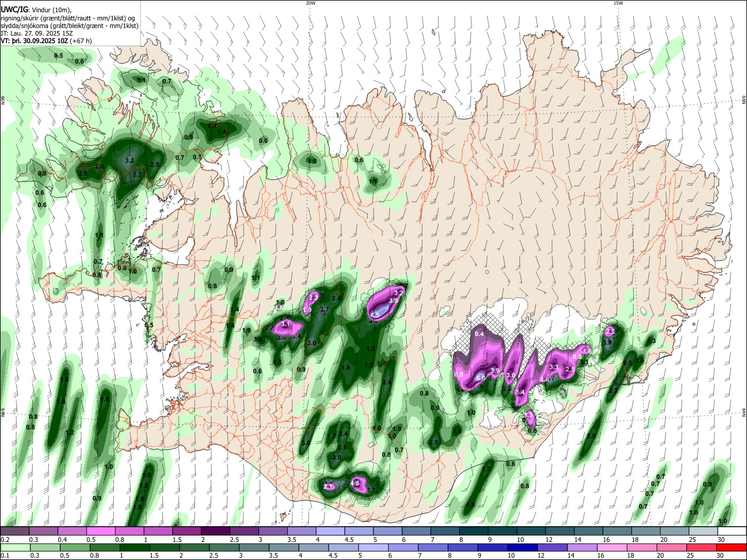This screenshot has width=747, height=560.
Task: Click the pale green 0.1 rain legend swatch
Action: coord(15,547)
